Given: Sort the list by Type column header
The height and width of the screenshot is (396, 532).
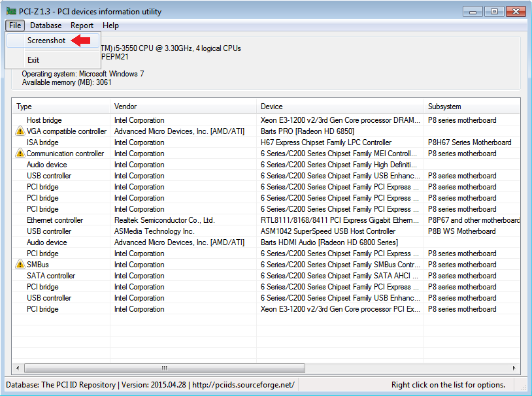Looking at the screenshot, I should point(61,107).
